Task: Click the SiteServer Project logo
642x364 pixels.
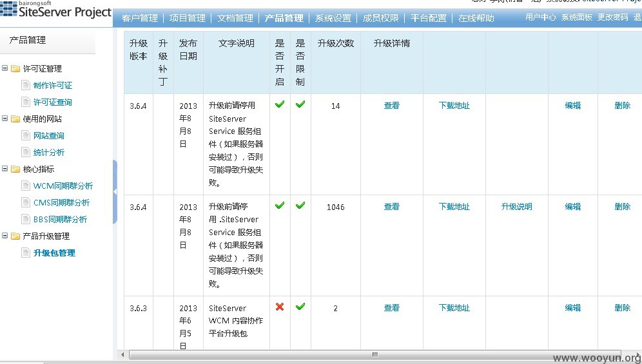Action: pyautogui.click(x=56, y=10)
